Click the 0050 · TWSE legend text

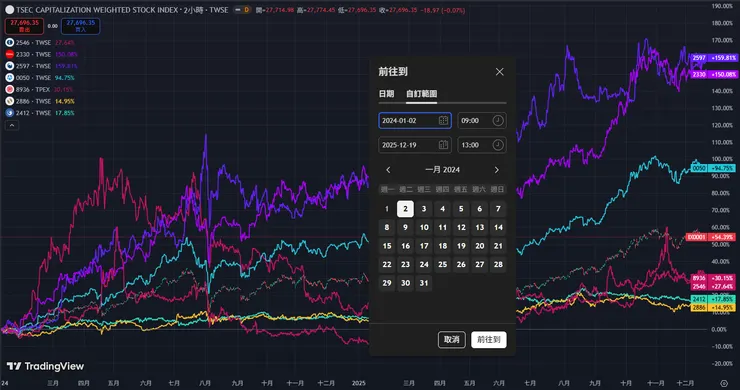[33, 78]
